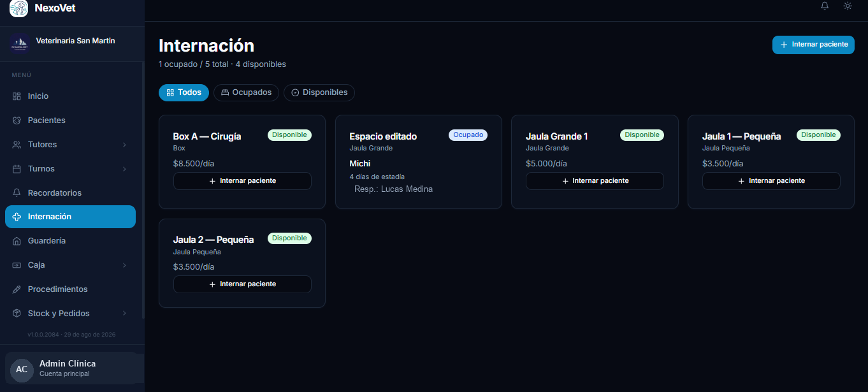Image resolution: width=868 pixels, height=392 pixels.
Task: Click patient name Michi
Action: pos(360,164)
